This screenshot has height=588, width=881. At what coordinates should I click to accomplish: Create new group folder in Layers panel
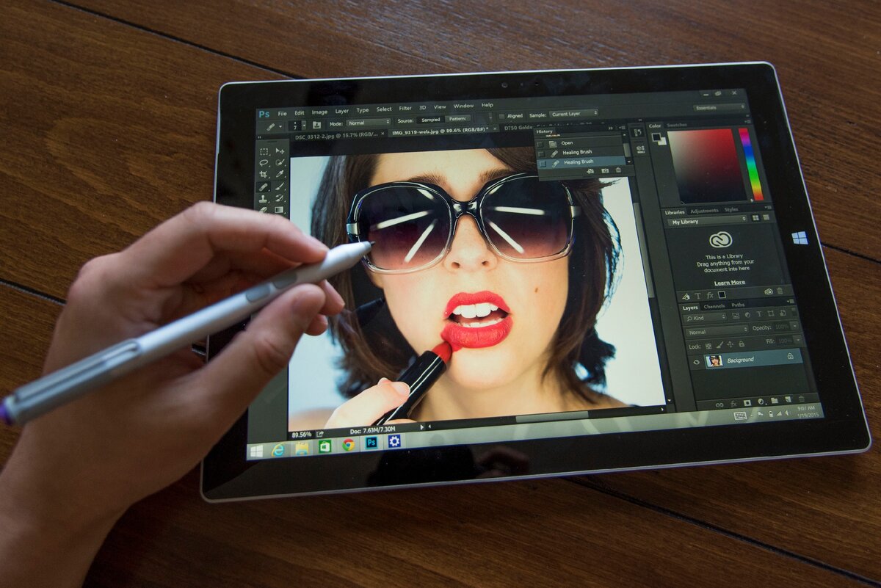pyautogui.click(x=775, y=400)
